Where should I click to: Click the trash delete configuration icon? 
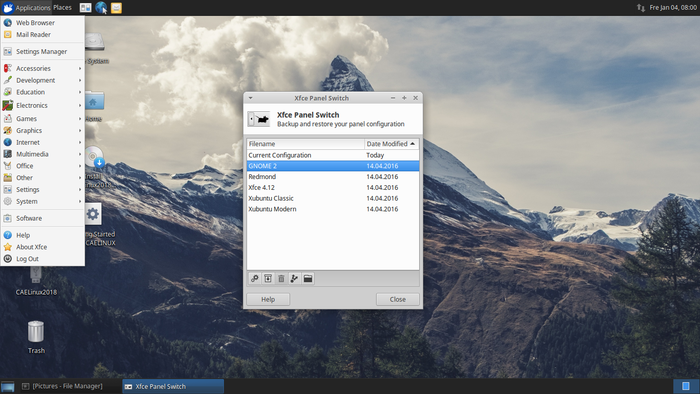(281, 278)
